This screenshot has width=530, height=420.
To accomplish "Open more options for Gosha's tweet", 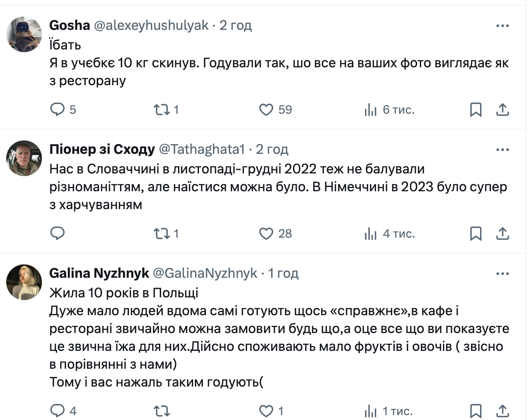I will [x=503, y=26].
